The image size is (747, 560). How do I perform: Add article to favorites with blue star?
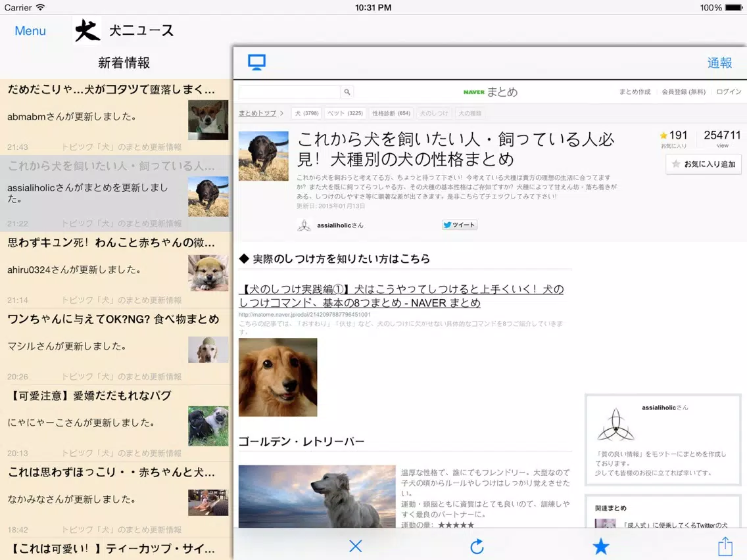click(601, 546)
